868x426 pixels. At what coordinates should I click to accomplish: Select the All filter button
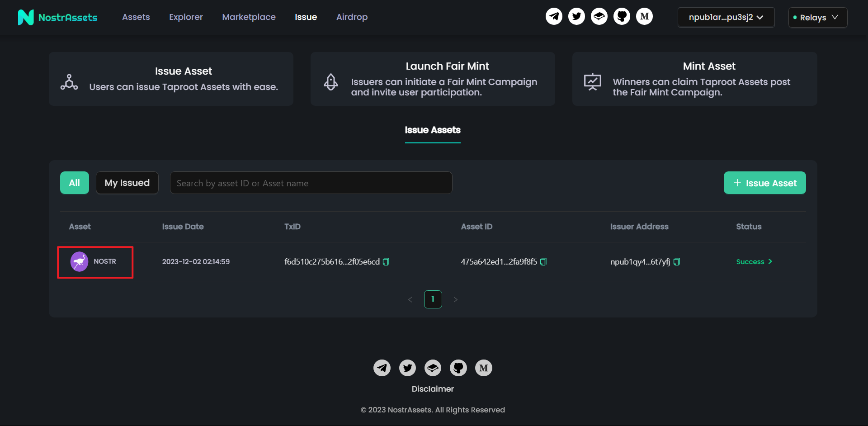[75, 183]
